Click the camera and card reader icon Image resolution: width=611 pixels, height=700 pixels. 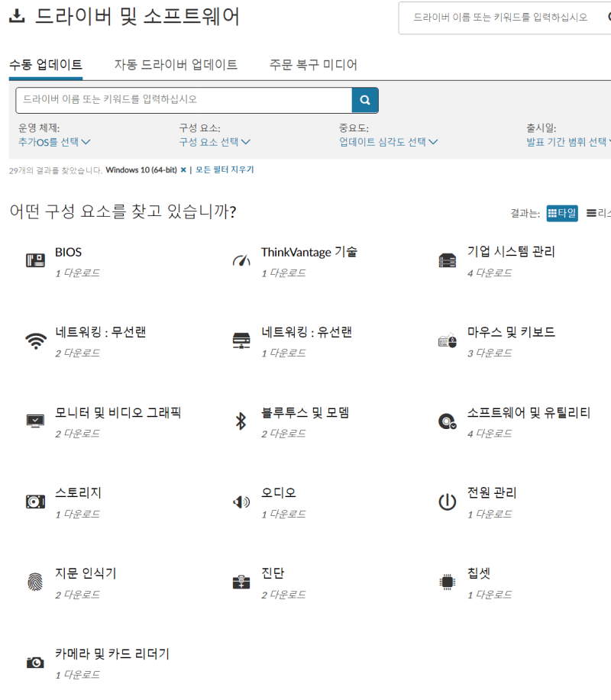[34, 661]
